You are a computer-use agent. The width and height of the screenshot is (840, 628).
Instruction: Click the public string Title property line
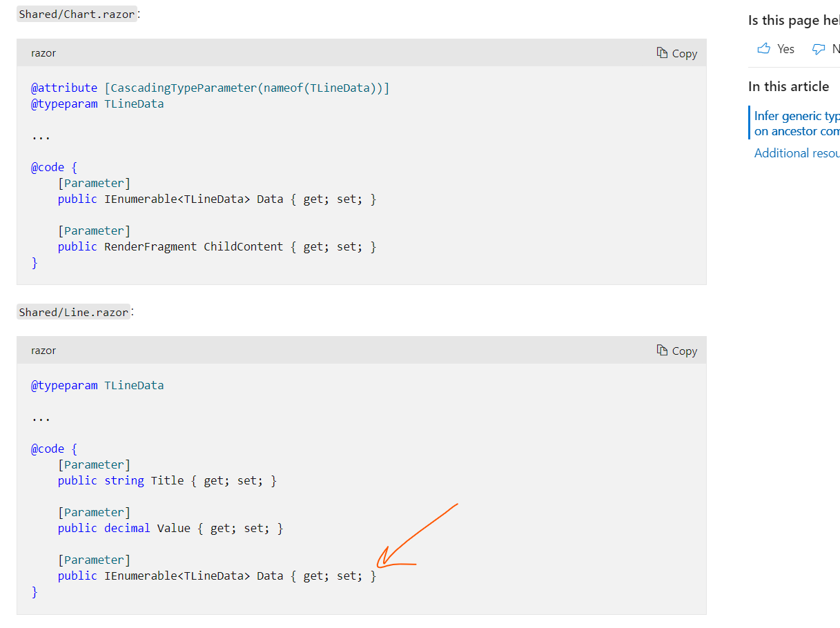click(167, 480)
